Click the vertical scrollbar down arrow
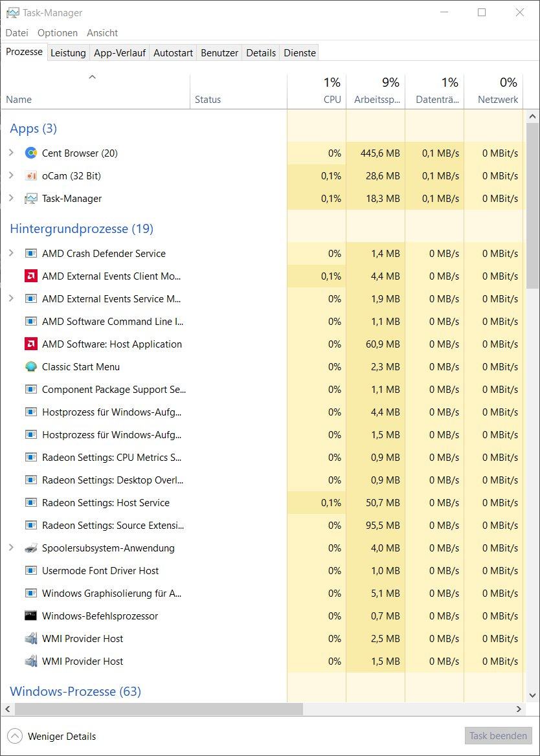This screenshot has height=756, width=540. (532, 697)
